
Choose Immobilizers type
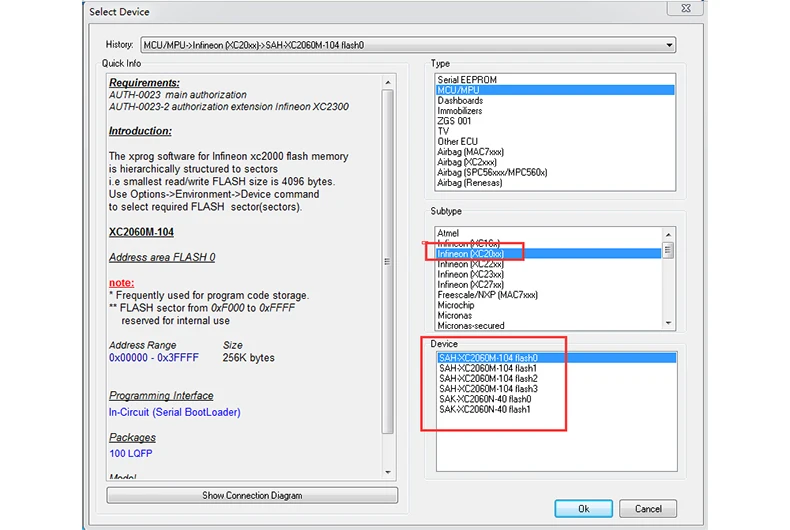point(554,111)
